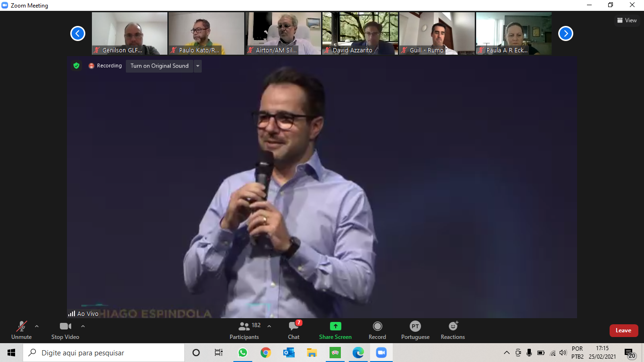Image resolution: width=644 pixels, height=362 pixels.
Task: Stop the video camera
Action: pyautogui.click(x=65, y=330)
